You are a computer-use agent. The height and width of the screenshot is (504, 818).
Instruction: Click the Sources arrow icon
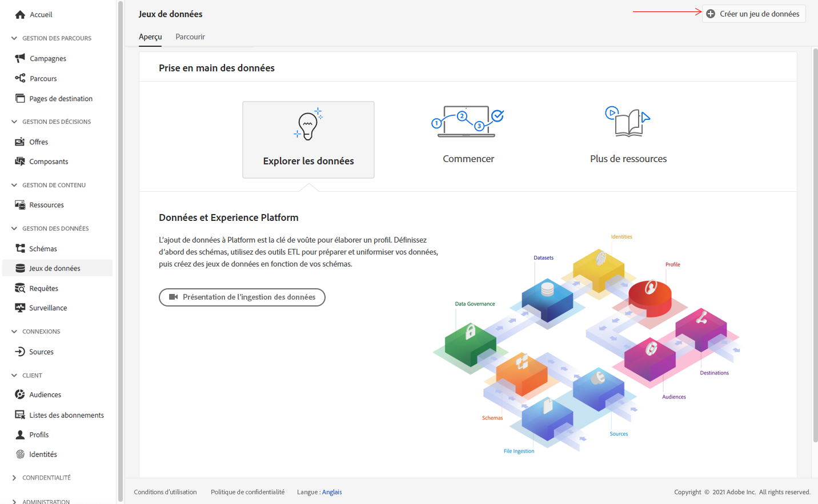click(x=20, y=352)
